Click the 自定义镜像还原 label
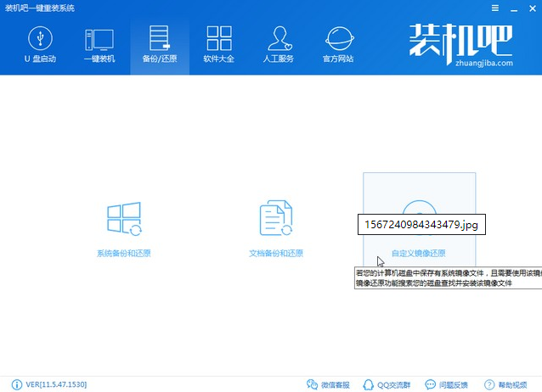542x392 pixels. tap(419, 253)
